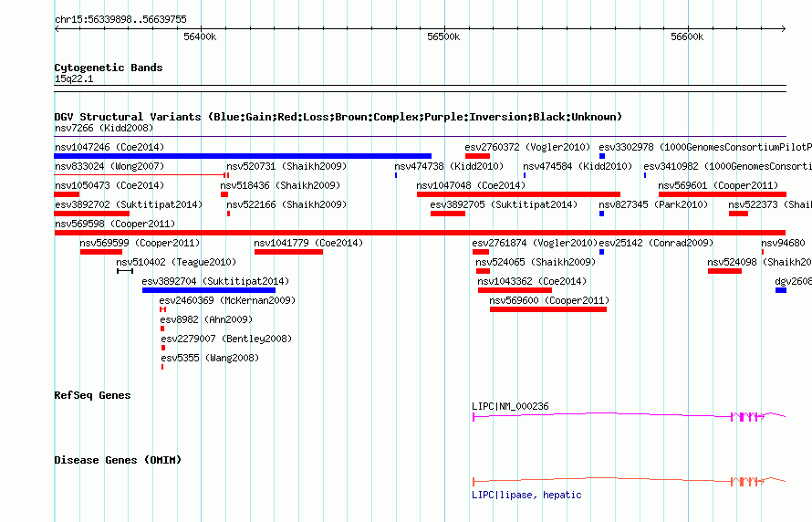Click nsv474738 (Kidd2010) label
The height and width of the screenshot is (522, 812).
click(x=449, y=166)
